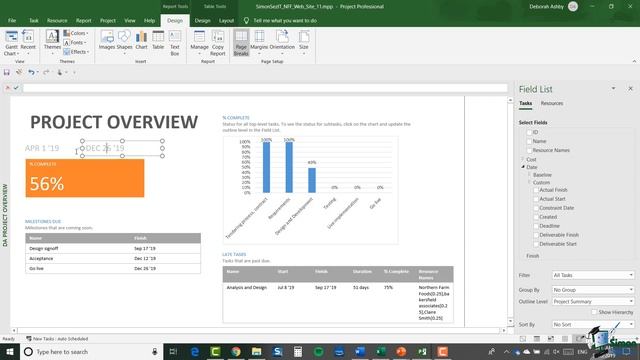Open the File menu

click(x=12, y=20)
